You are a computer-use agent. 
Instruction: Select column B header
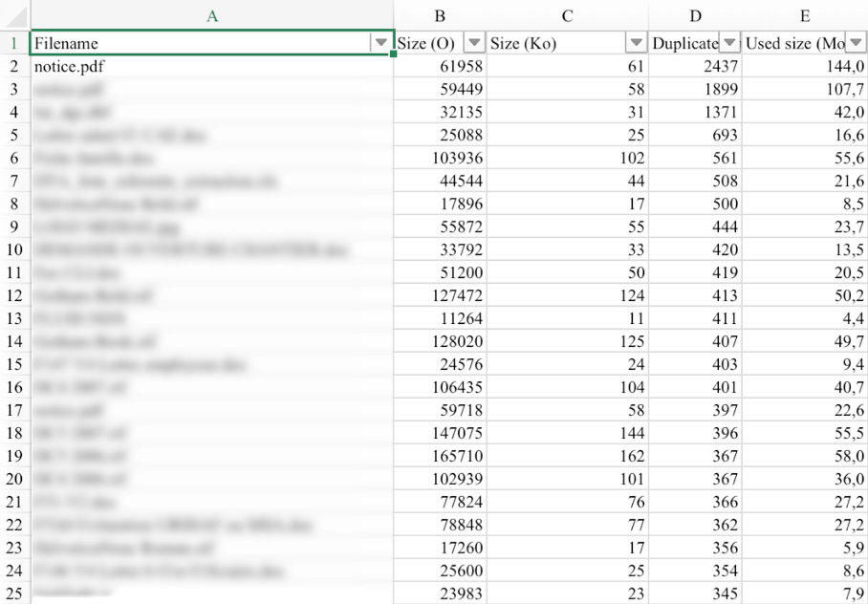click(x=440, y=15)
